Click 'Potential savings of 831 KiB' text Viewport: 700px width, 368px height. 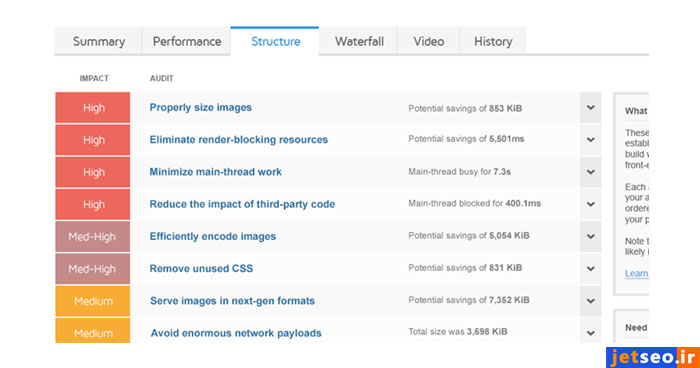point(465,268)
